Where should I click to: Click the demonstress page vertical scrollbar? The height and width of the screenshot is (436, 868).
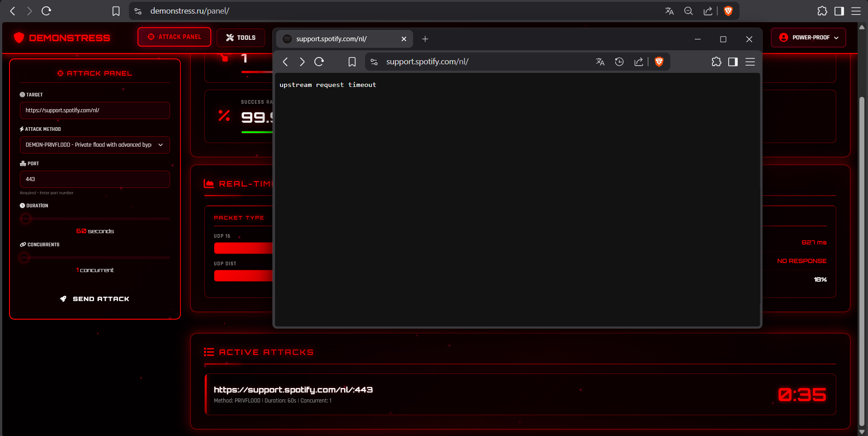pos(862,226)
